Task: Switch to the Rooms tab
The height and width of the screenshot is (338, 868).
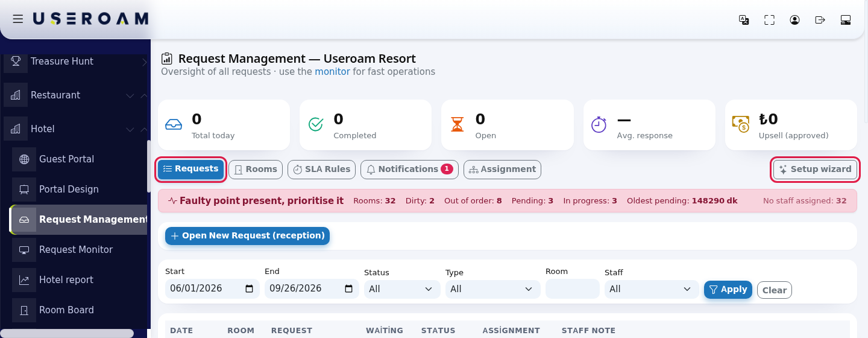Action: coord(256,170)
